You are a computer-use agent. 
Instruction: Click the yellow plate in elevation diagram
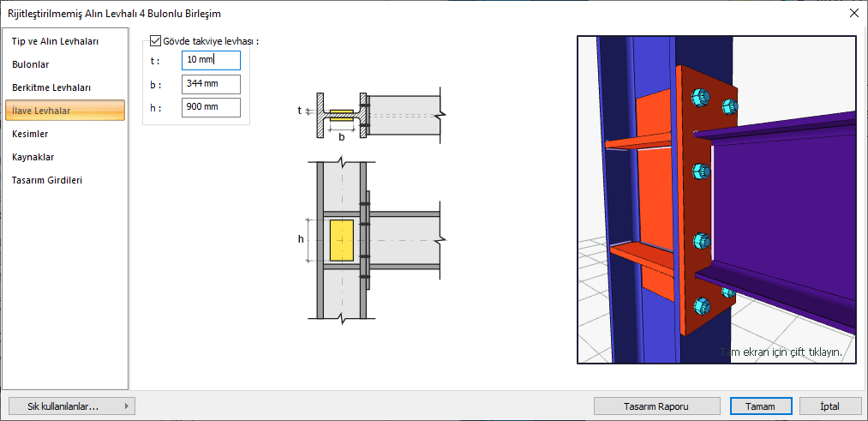(x=341, y=240)
